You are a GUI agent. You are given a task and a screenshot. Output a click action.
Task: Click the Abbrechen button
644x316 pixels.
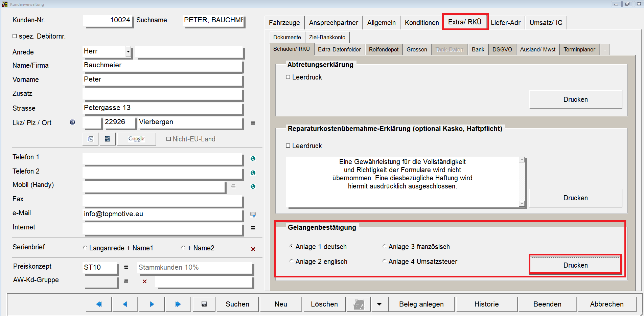pos(607,304)
